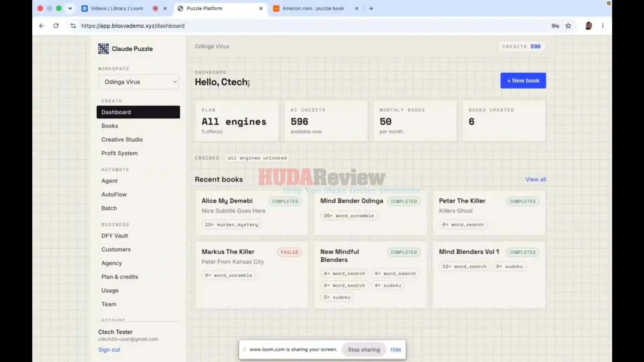
Task: Hide the Loom sharing banner
Action: [396, 350]
